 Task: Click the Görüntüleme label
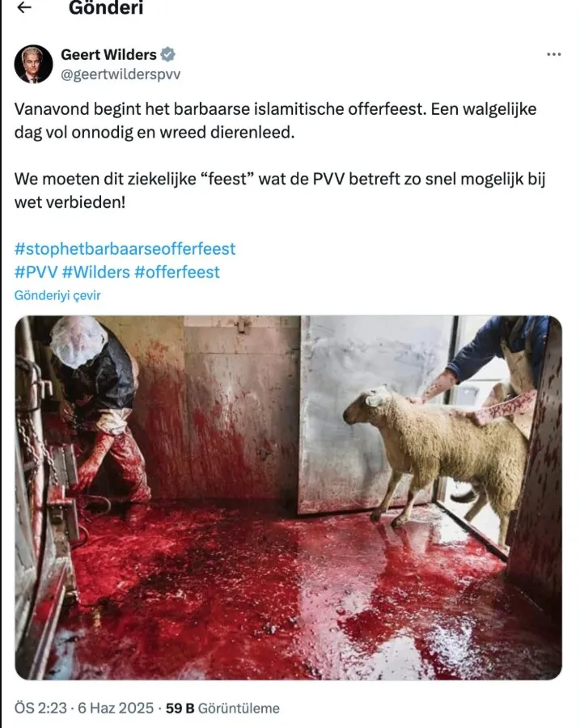pyautogui.click(x=239, y=708)
